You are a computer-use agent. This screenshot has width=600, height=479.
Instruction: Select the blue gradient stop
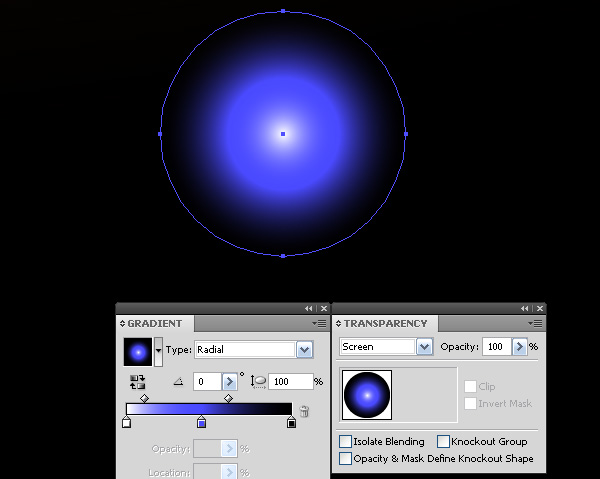[x=201, y=422]
